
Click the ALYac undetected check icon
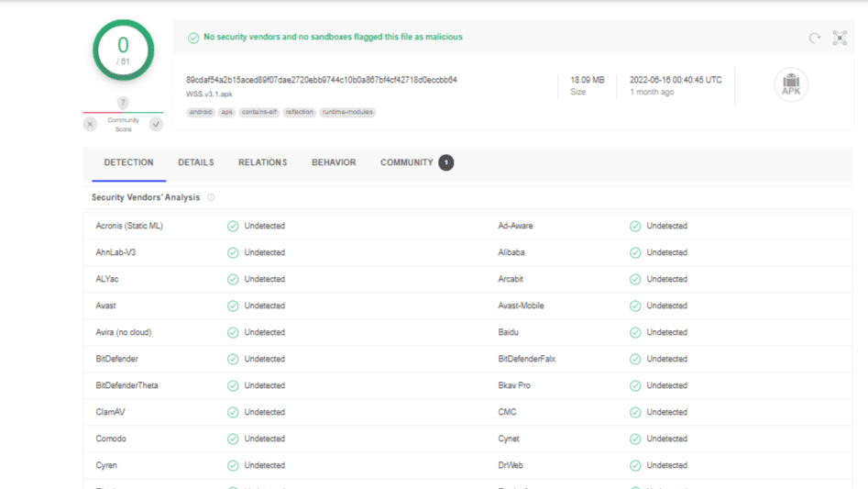pyautogui.click(x=233, y=279)
